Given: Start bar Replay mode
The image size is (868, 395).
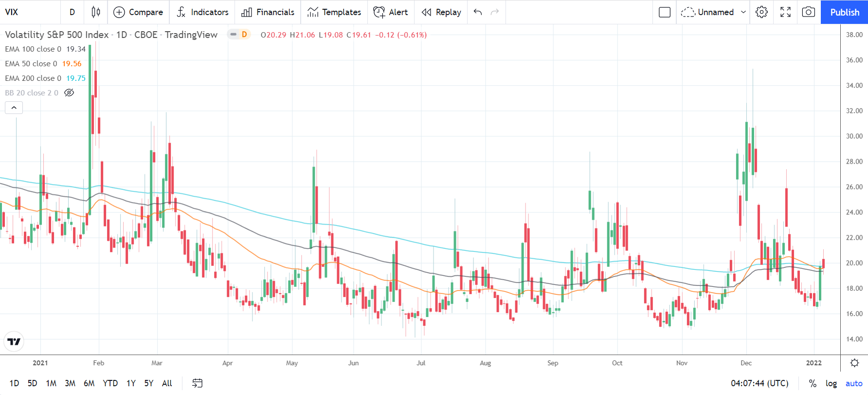Looking at the screenshot, I should pyautogui.click(x=441, y=12).
